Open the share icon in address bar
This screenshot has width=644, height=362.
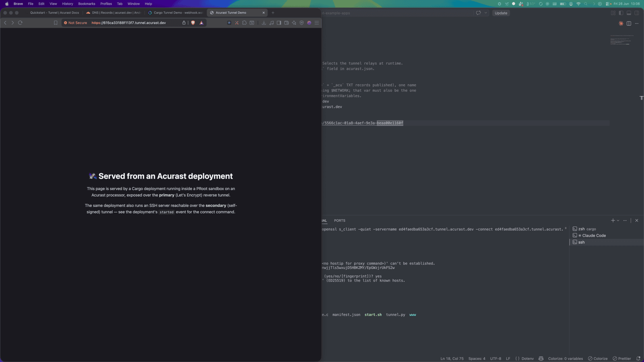point(184,23)
